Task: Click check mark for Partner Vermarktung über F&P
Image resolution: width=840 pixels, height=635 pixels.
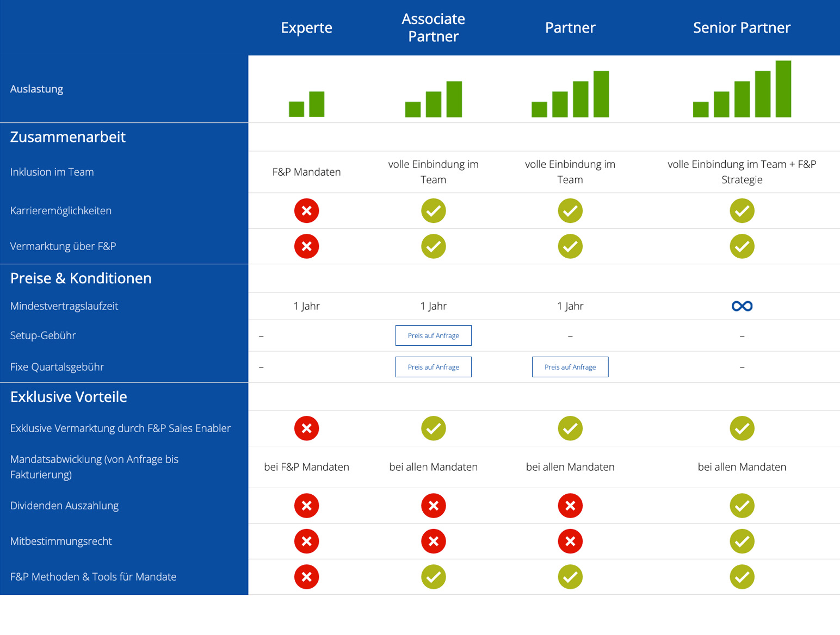Action: pos(570,246)
